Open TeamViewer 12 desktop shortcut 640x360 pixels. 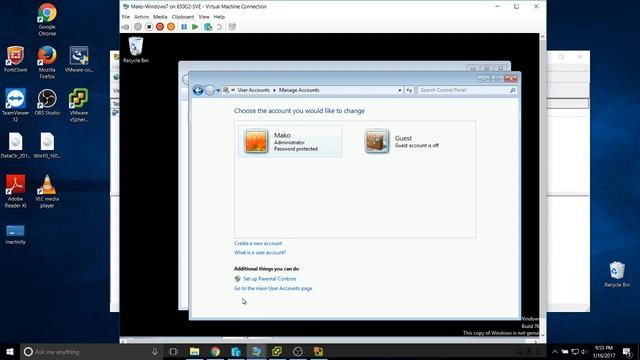[x=15, y=105]
